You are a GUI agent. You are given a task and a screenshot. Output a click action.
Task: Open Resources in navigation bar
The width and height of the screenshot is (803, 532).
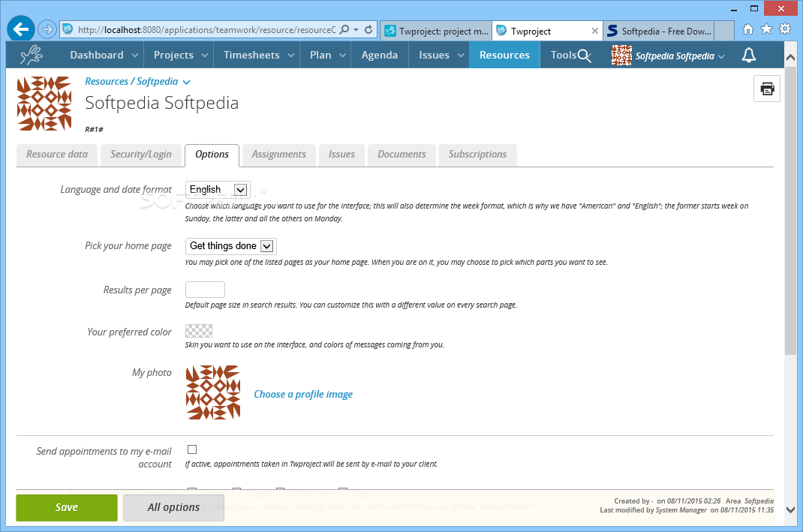504,55
